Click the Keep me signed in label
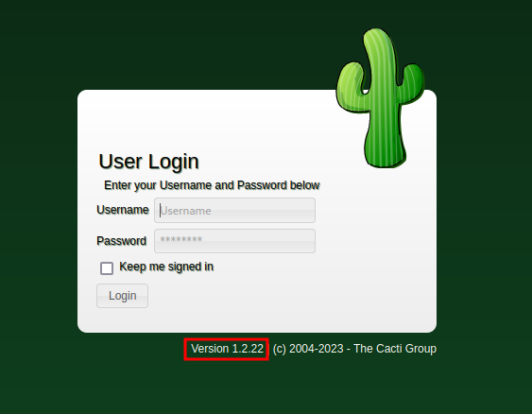 click(x=166, y=267)
